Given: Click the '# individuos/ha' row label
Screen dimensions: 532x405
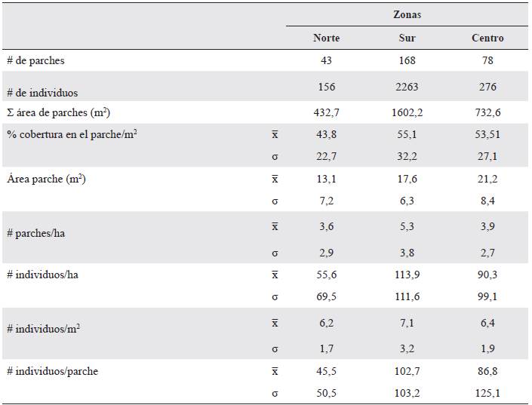Looking at the screenshot, I should click(43, 275).
